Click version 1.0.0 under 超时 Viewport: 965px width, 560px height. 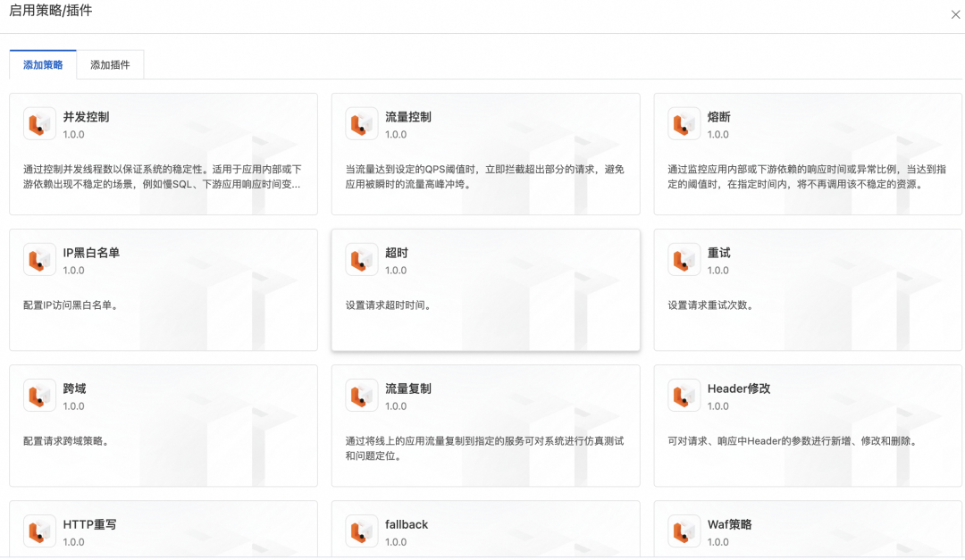pos(397,271)
